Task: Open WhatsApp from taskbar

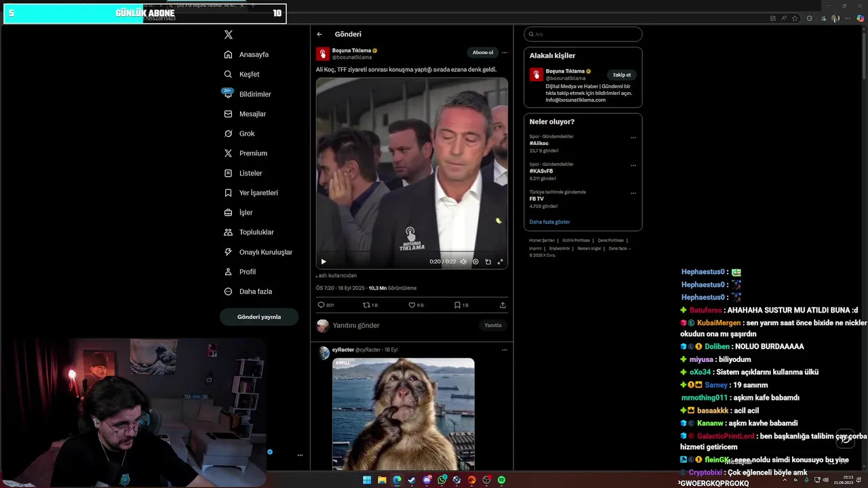Action: click(x=442, y=480)
